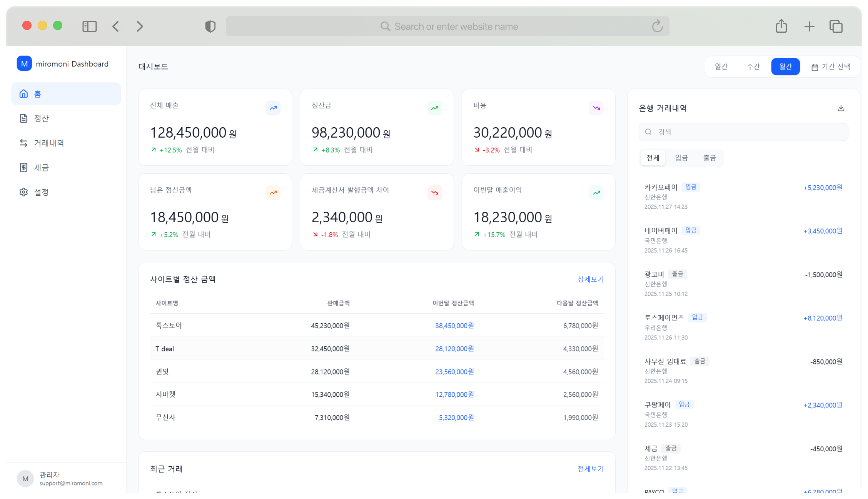The width and height of the screenshot is (868, 499).
Task: Toggle the browser sidebar icon
Action: click(x=89, y=26)
